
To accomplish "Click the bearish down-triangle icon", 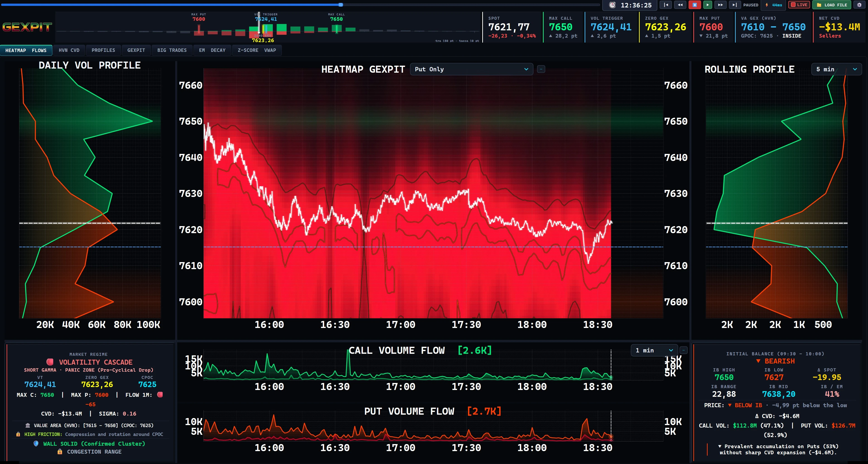I will pyautogui.click(x=758, y=361).
